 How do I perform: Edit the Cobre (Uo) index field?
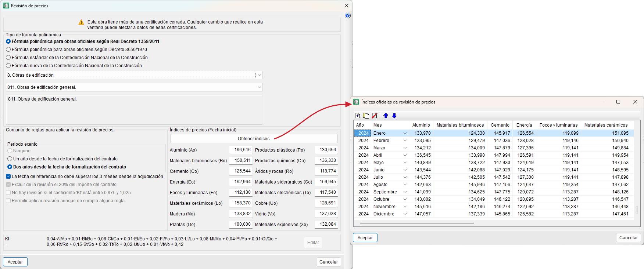point(326,203)
